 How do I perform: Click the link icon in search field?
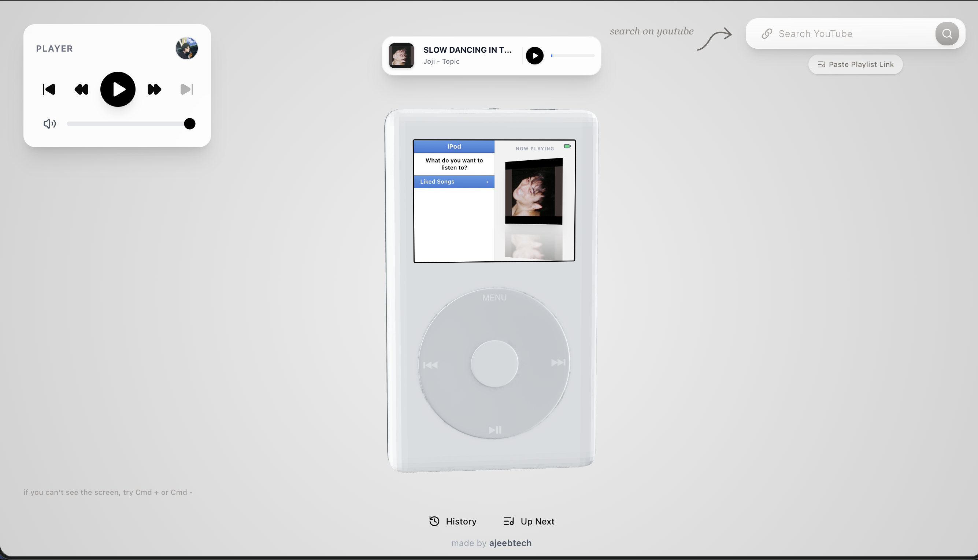(x=767, y=34)
